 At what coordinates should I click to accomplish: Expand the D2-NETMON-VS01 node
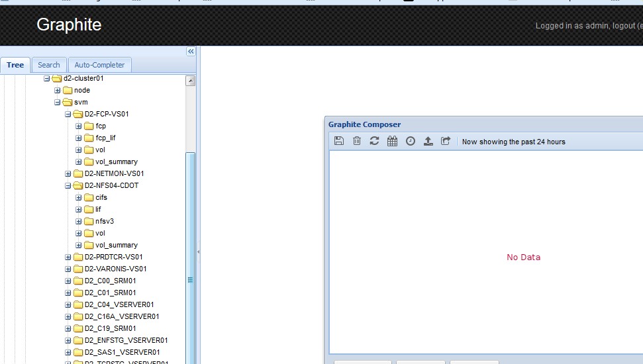(x=68, y=174)
